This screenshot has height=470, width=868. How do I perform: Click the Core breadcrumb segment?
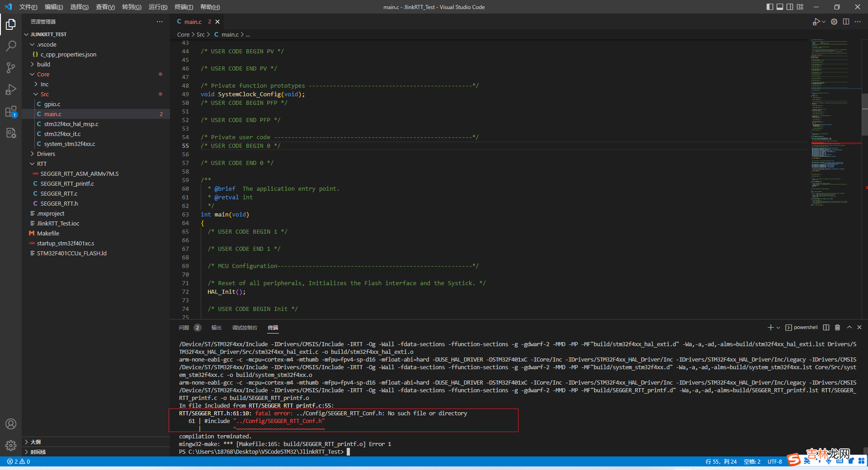click(183, 34)
